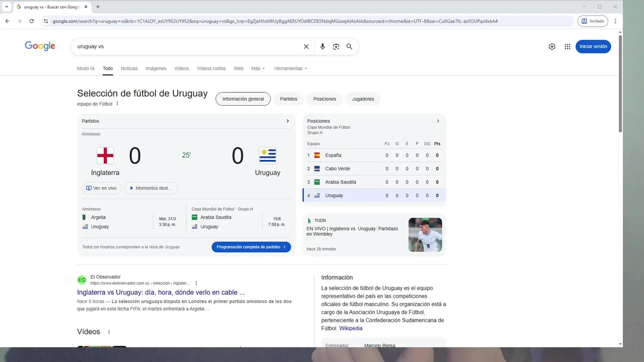Click the live match minute 25'
This screenshot has width=644, height=362.
[x=186, y=155]
